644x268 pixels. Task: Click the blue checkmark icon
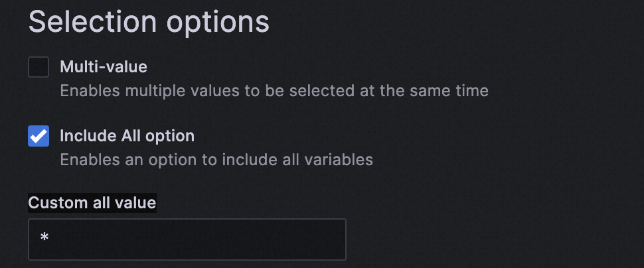(39, 136)
